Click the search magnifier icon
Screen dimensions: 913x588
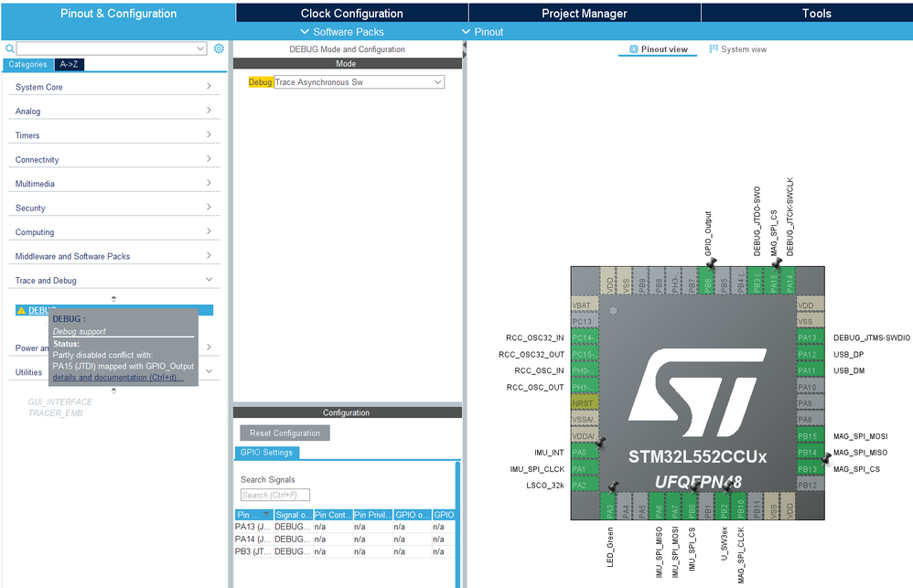click(9, 48)
